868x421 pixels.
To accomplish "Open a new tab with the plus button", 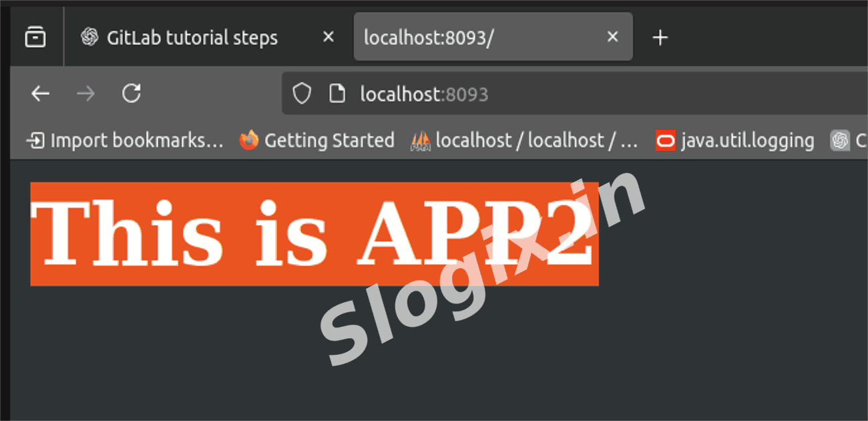I will [x=660, y=38].
